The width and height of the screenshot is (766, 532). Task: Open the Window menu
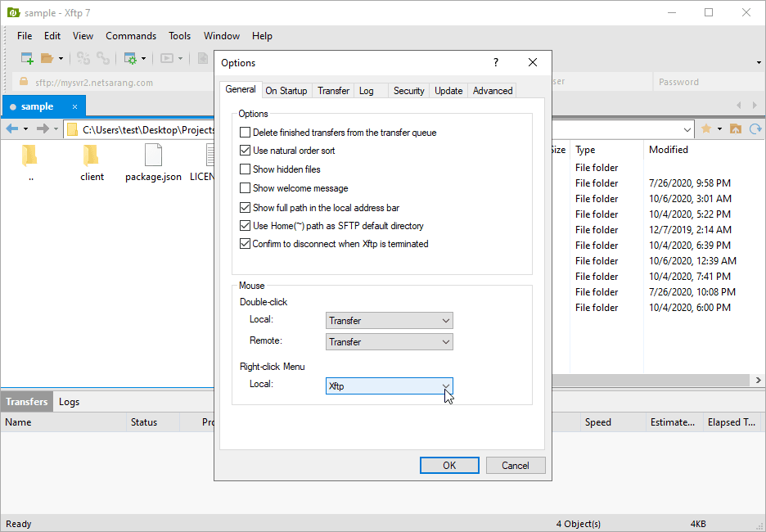pos(222,36)
